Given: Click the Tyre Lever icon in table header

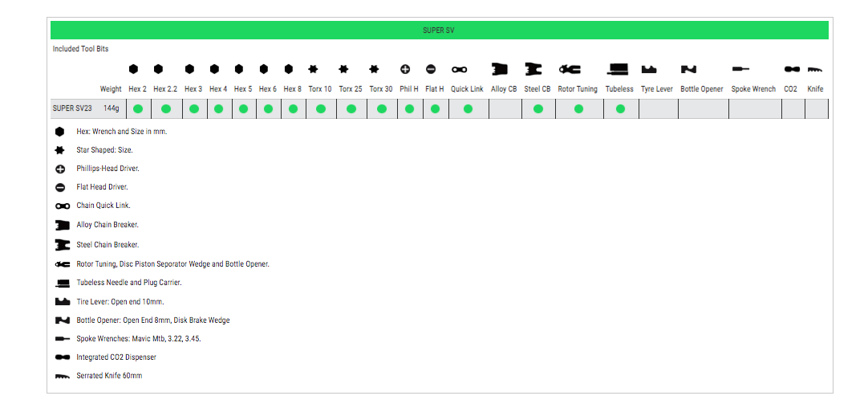Looking at the screenshot, I should click(x=648, y=70).
